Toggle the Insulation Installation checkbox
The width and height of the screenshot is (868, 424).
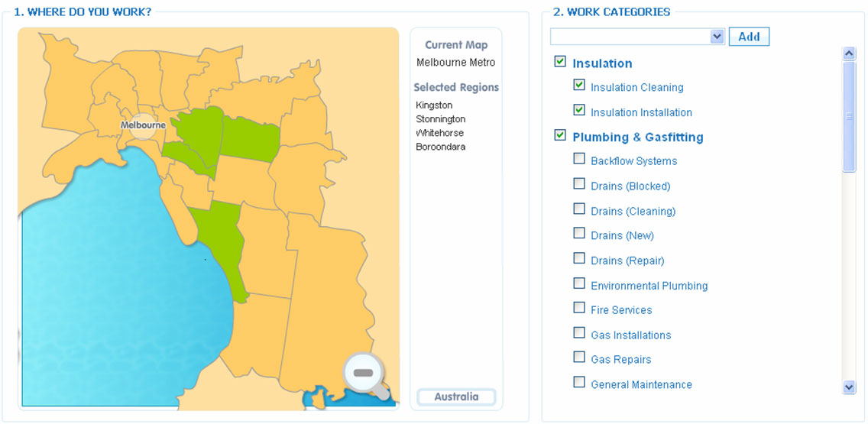point(579,109)
